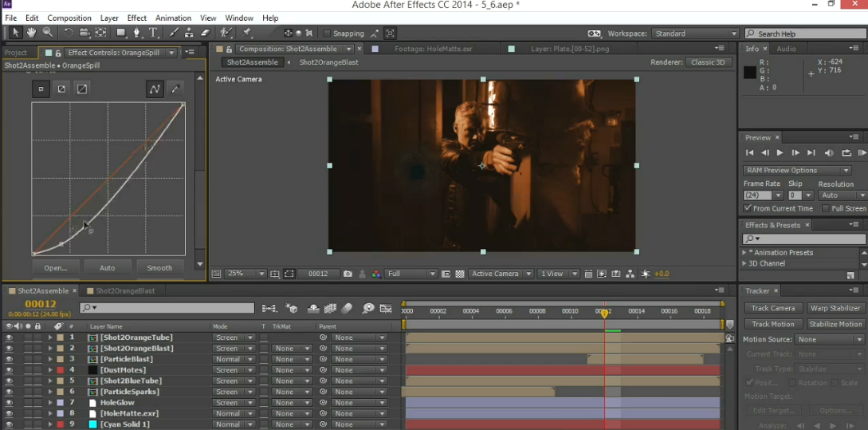Open the composition mini-flowchart icon

tap(269, 309)
